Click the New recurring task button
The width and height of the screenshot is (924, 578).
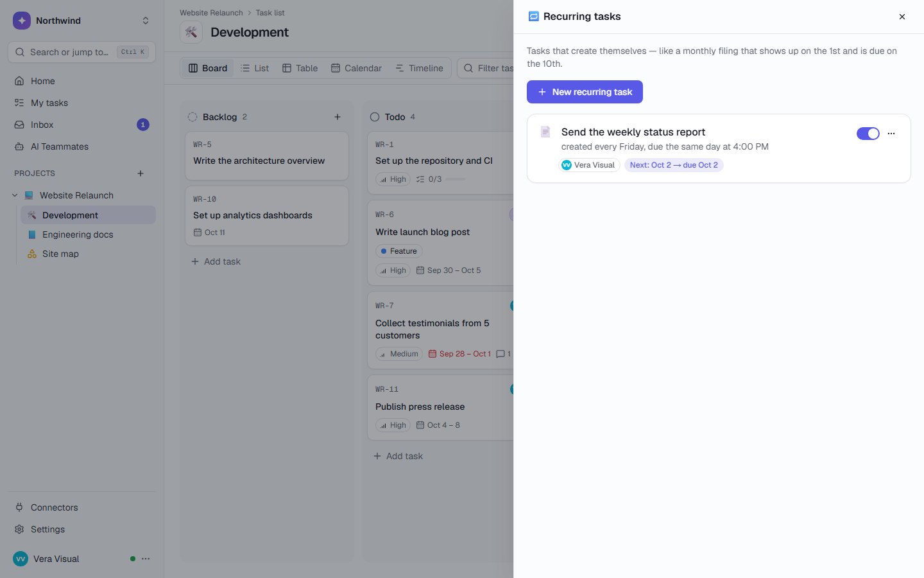tap(585, 92)
